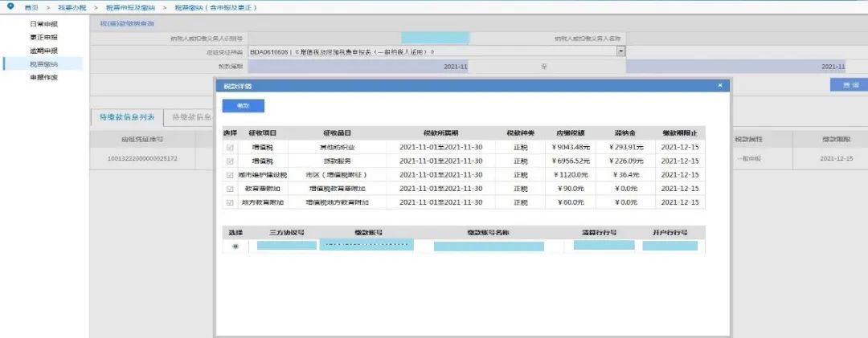Tick the checkbox for 增值税 其他纺织业 row
Screen dimensions: 868x338
click(231, 147)
